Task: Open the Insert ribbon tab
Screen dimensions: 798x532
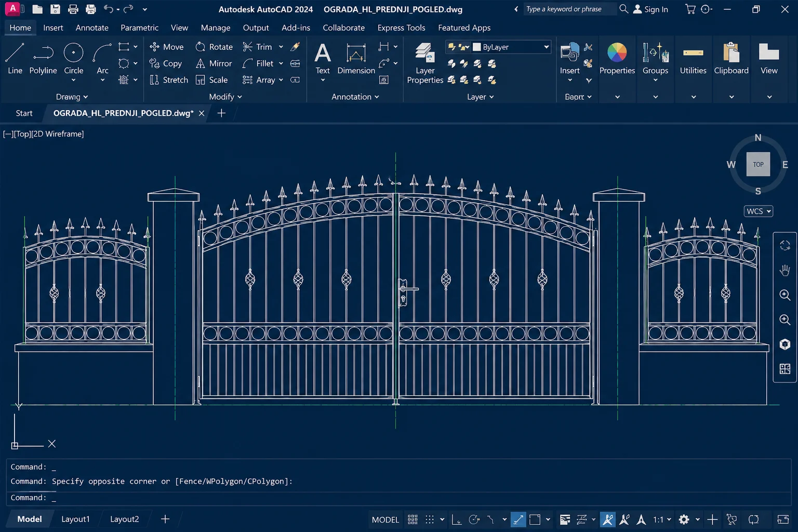Action: click(53, 28)
